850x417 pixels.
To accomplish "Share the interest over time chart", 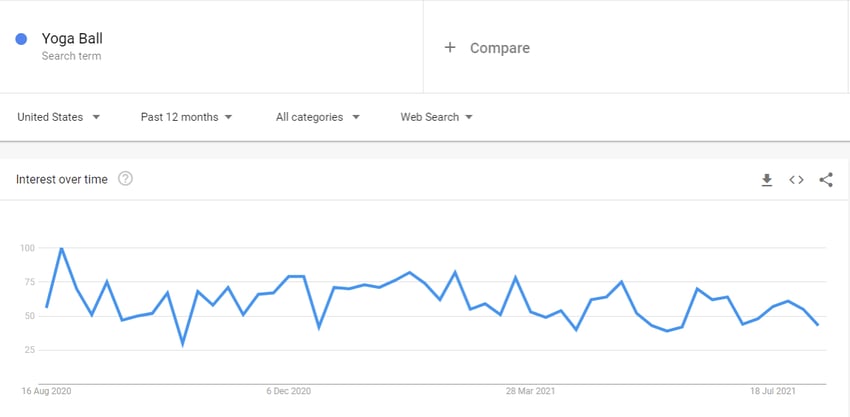I will tap(826, 180).
